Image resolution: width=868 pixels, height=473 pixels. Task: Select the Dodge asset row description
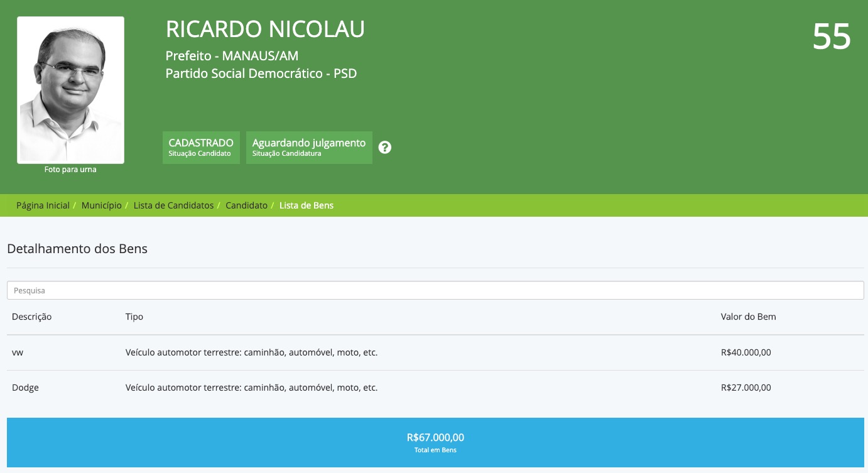click(x=25, y=388)
